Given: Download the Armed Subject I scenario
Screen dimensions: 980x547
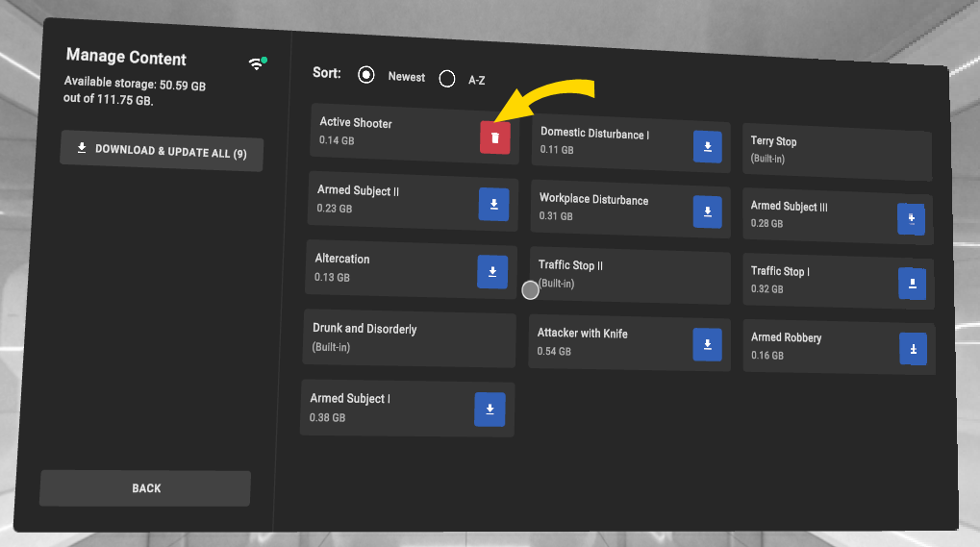Looking at the screenshot, I should pos(489,410).
